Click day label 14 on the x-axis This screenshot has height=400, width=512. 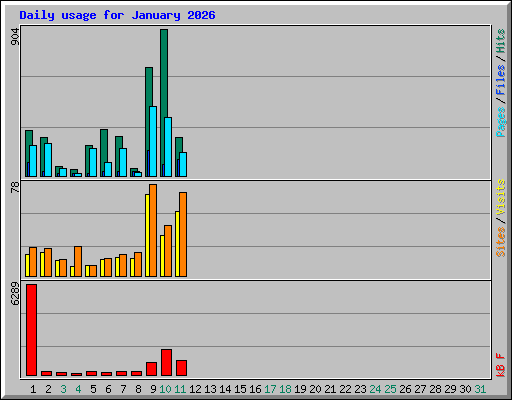(225, 389)
